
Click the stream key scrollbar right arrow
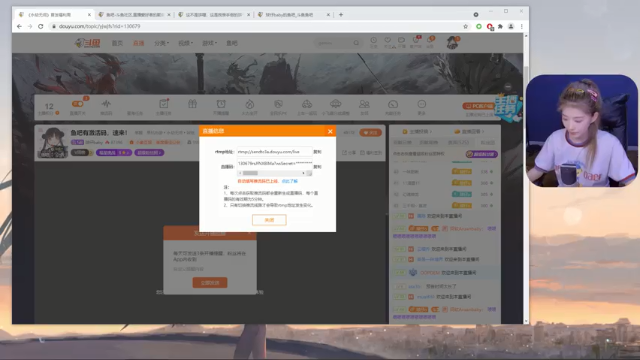303,173
